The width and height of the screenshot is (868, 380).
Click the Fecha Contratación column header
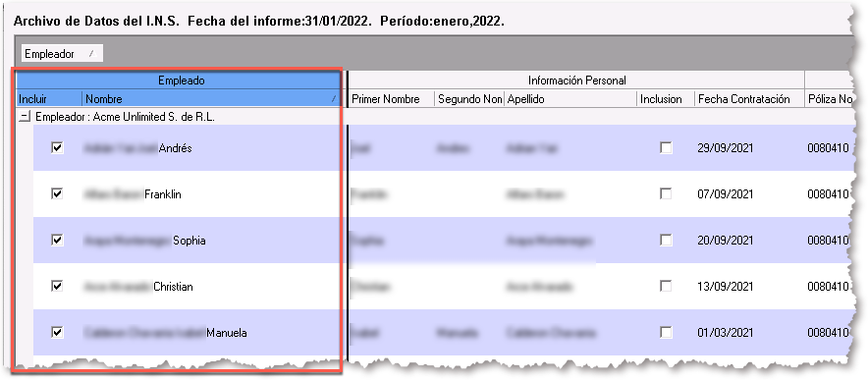(749, 99)
